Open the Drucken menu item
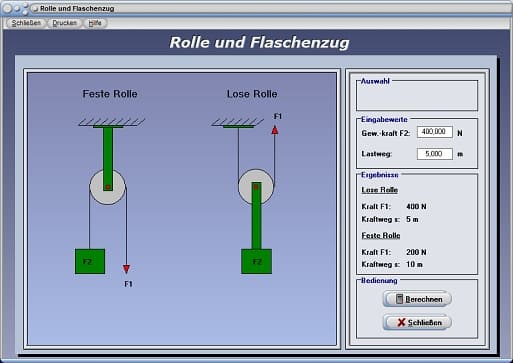The image size is (513, 363). (x=64, y=23)
